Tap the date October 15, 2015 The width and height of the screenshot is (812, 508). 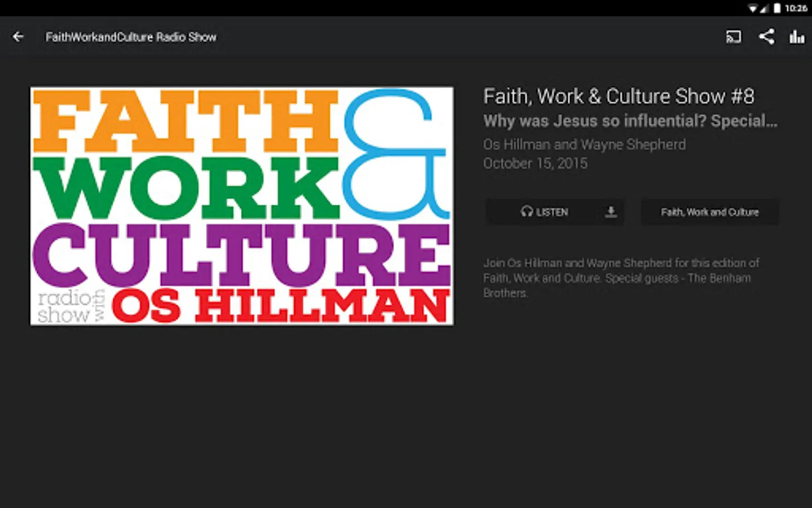(x=535, y=163)
